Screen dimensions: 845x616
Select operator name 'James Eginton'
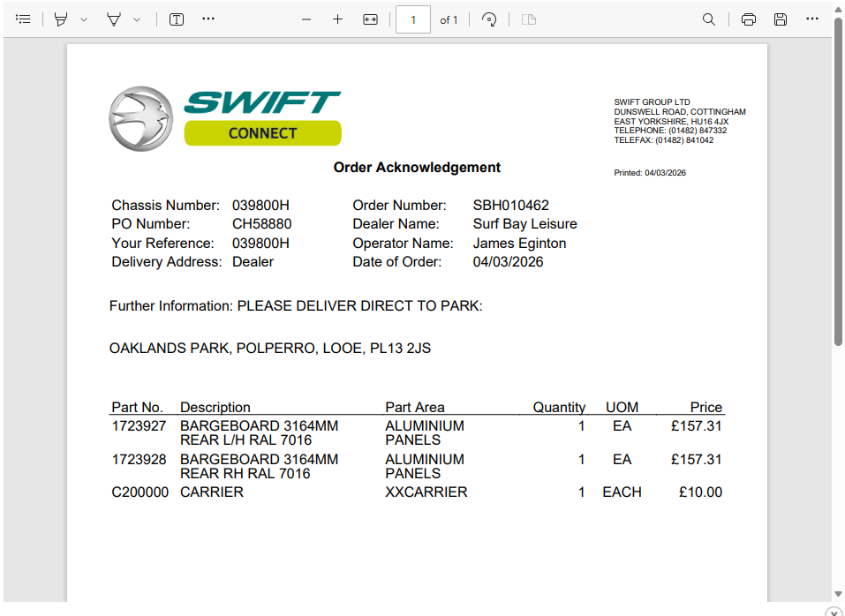519,244
